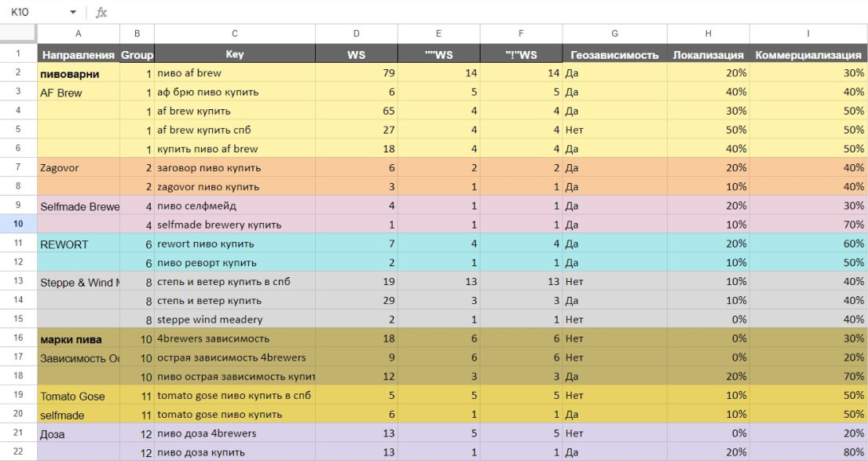The width and height of the screenshot is (868, 461).
Task: Select all cells via corner box
Action: [x=18, y=34]
